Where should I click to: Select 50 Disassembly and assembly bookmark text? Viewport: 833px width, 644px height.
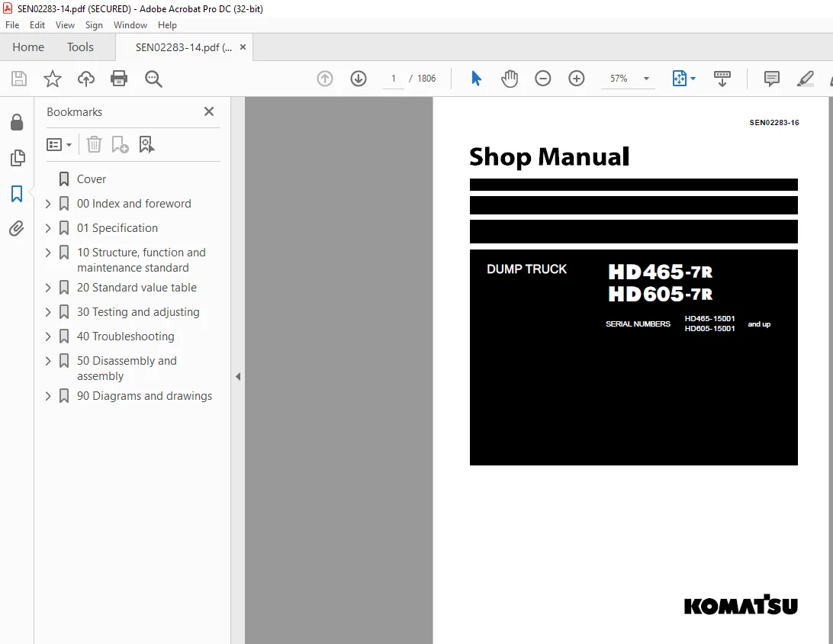click(x=127, y=369)
